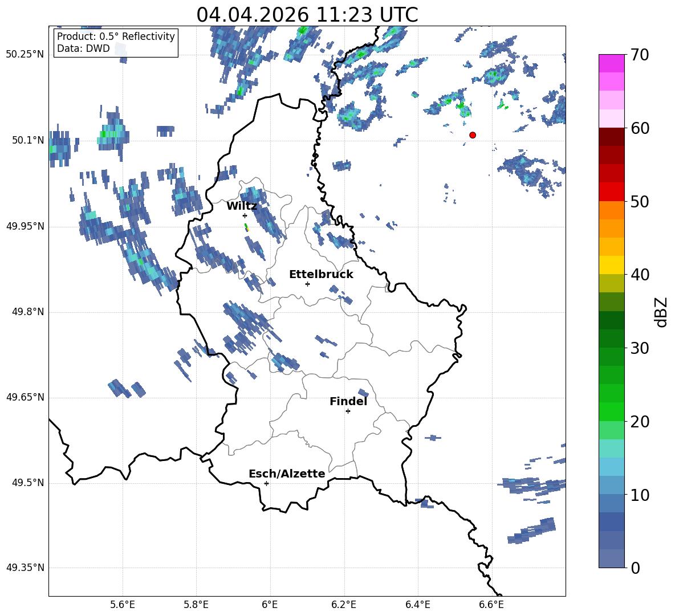The width and height of the screenshot is (675, 616).
Task: Click the Findel station cross marker
Action: [x=348, y=411]
